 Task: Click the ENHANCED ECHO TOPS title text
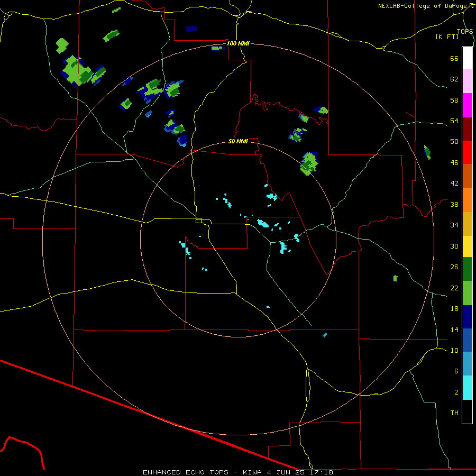pyautogui.click(x=186, y=472)
